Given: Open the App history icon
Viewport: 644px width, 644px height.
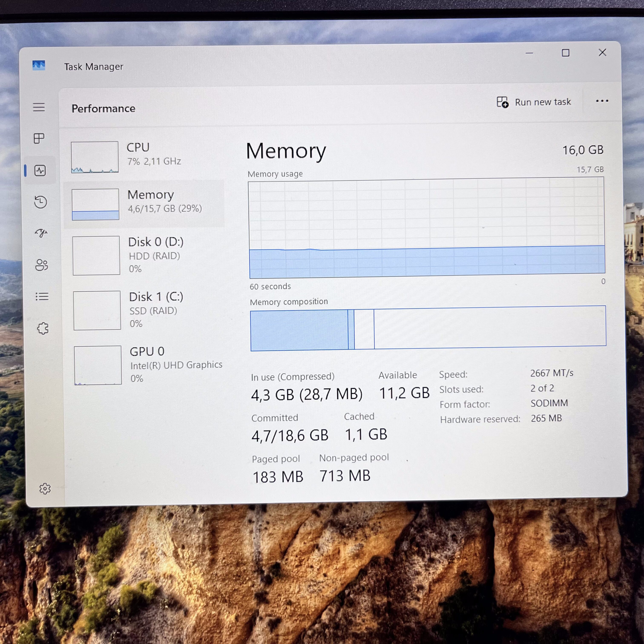Looking at the screenshot, I should [41, 202].
